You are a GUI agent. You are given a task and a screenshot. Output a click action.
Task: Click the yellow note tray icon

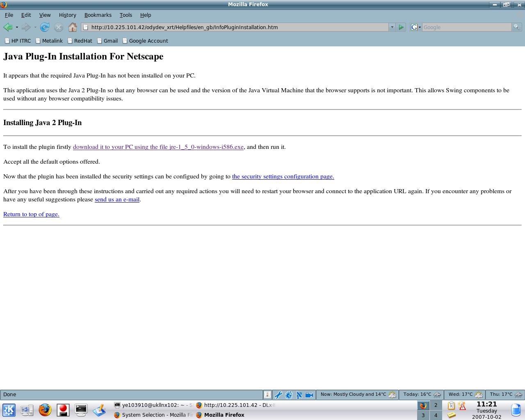click(x=452, y=415)
